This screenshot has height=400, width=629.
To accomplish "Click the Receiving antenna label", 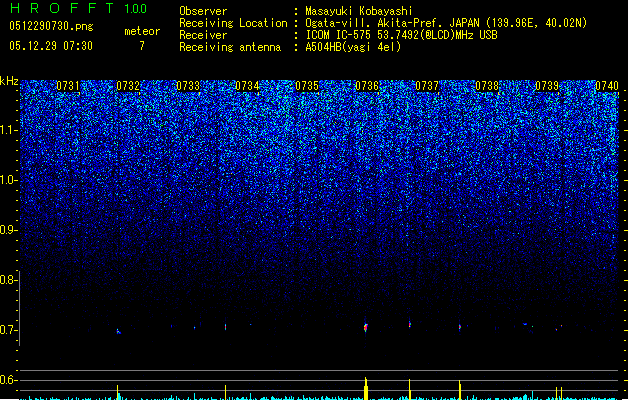I will pyautogui.click(x=230, y=47).
